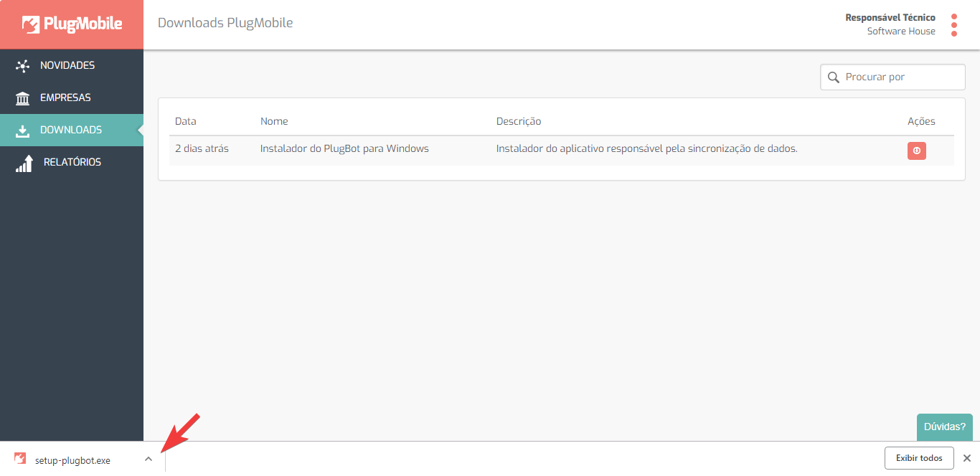Screen dimensions: 980x476
Task: Open the three-dot user options menu
Action: (954, 25)
